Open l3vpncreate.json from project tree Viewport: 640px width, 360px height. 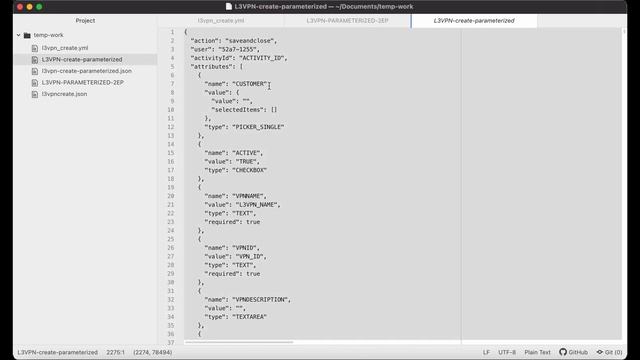coord(64,94)
